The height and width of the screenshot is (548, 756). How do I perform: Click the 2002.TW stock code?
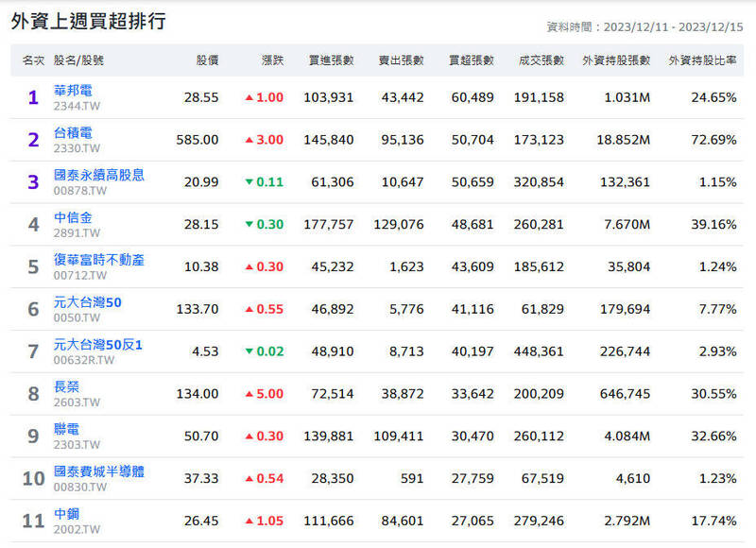(77, 530)
